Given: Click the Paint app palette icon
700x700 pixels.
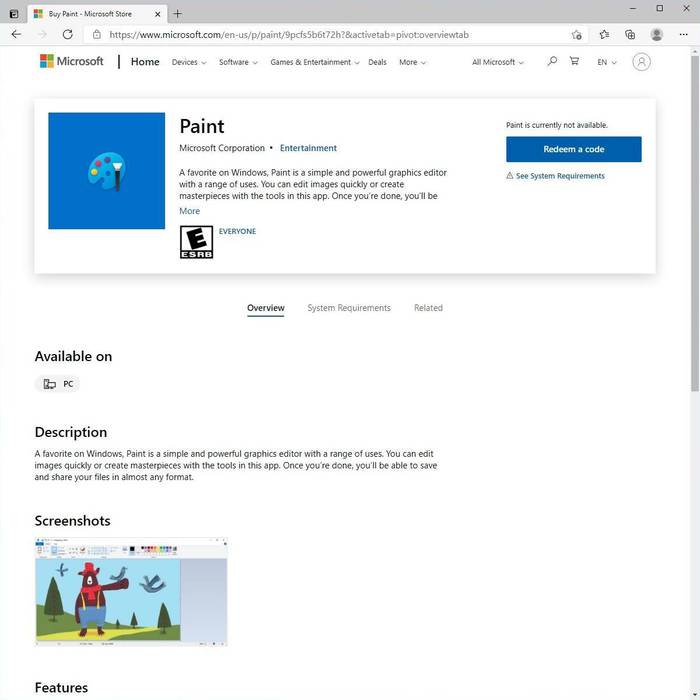Looking at the screenshot, I should tap(106, 171).
